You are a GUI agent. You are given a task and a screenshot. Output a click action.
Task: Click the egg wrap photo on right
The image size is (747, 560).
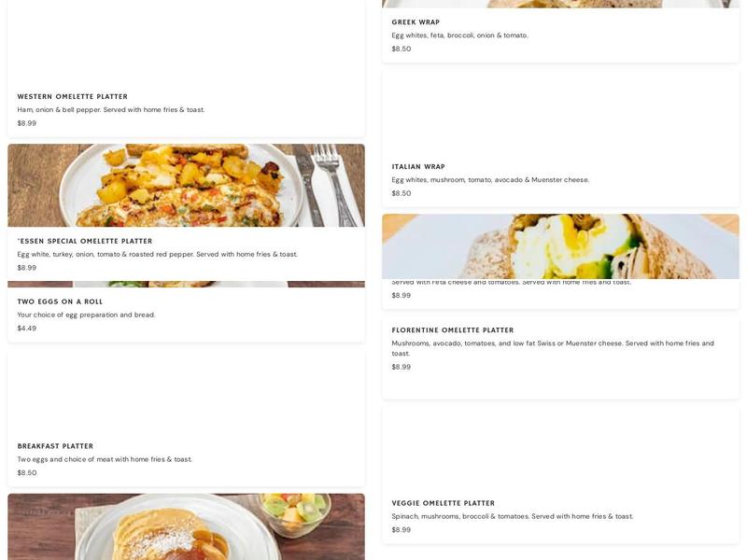coord(560,245)
